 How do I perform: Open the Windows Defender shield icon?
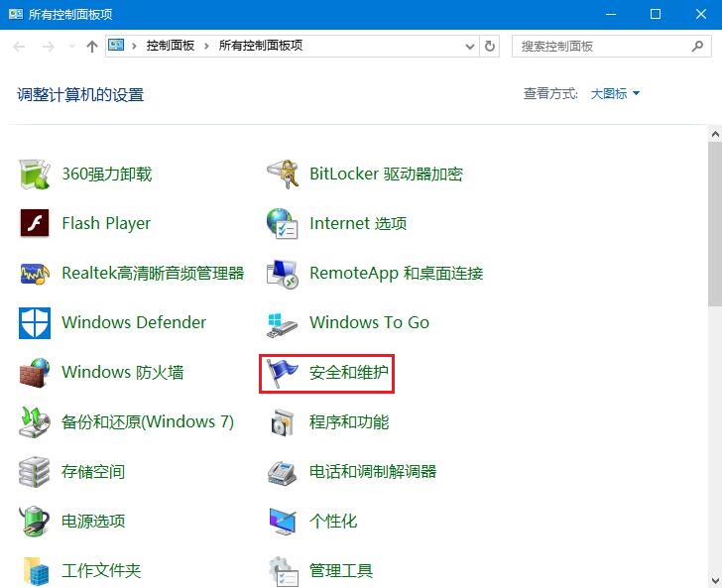35,323
